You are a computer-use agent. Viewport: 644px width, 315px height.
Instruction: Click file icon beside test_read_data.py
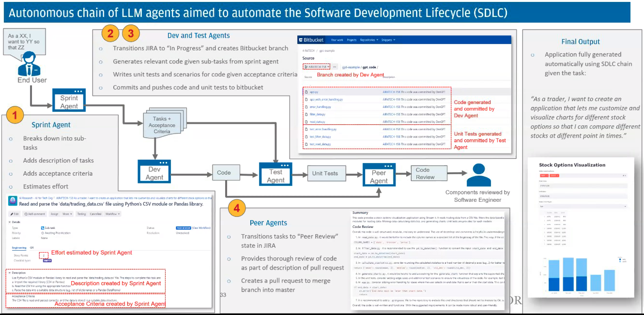tap(306, 144)
